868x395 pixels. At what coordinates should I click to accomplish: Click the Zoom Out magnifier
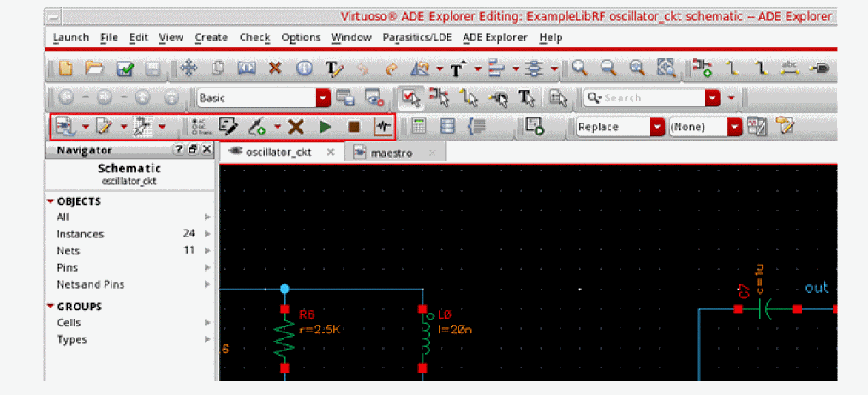click(608, 68)
